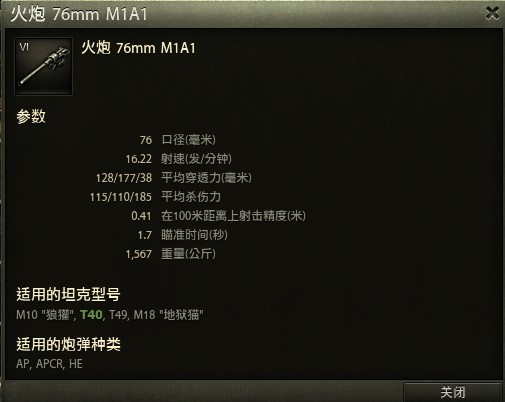Click the tier VI badge on gun icon
The height and width of the screenshot is (402, 505).
tap(24, 47)
